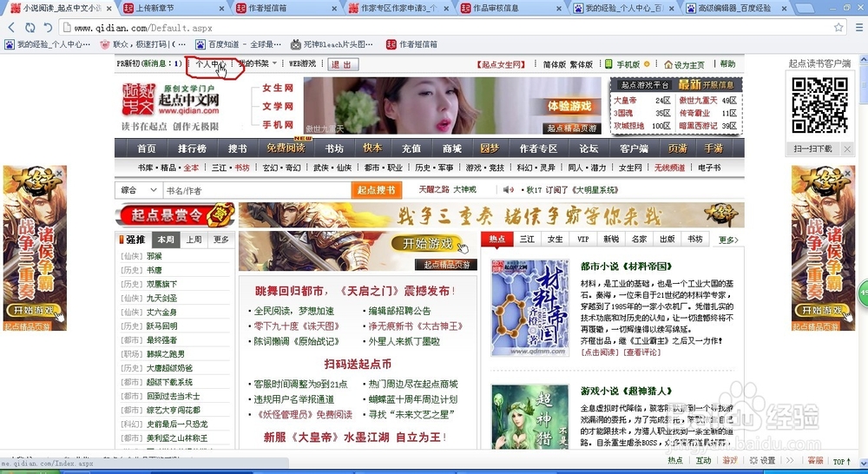Open 个人中心 link
Screen dimensions: 868x474
(210, 63)
